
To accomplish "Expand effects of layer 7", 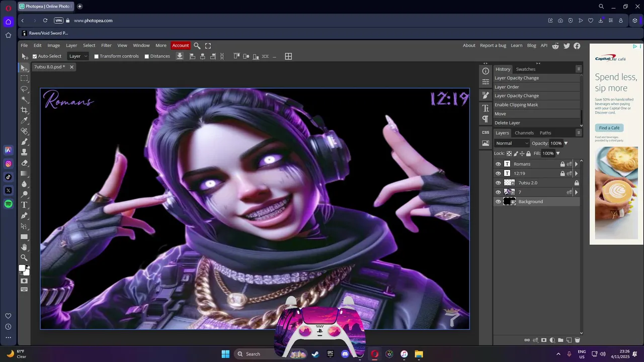I will pos(576,192).
